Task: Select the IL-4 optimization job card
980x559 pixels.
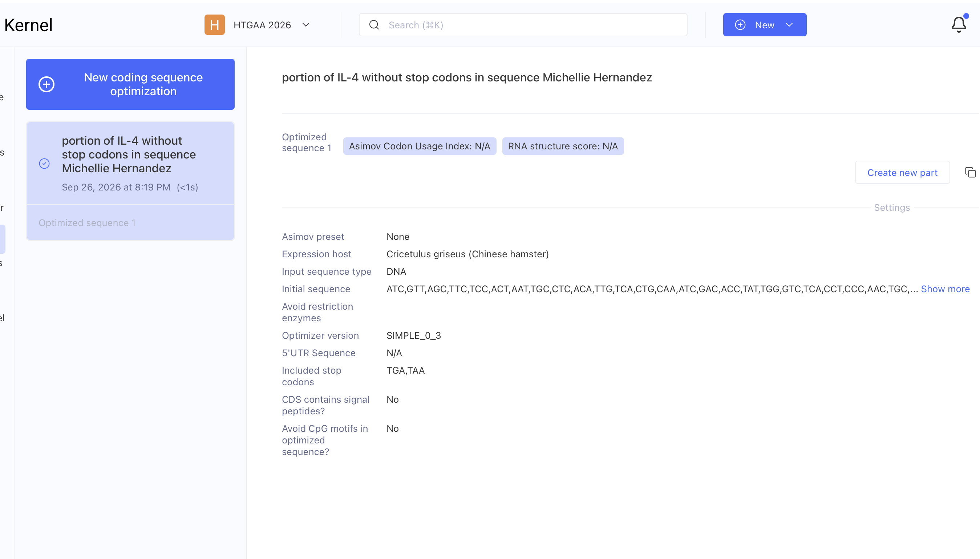Action: click(x=130, y=164)
